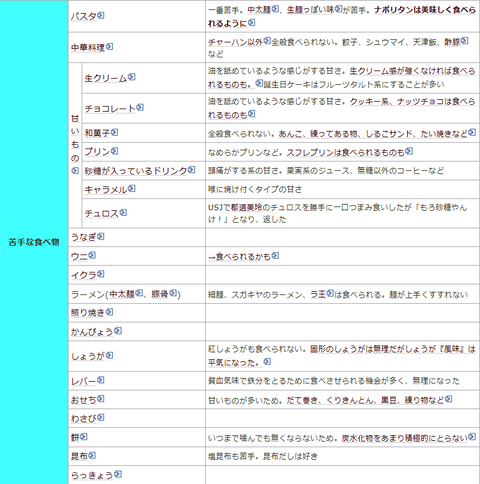Click the link icon next to うなぎ

coord(101,236)
